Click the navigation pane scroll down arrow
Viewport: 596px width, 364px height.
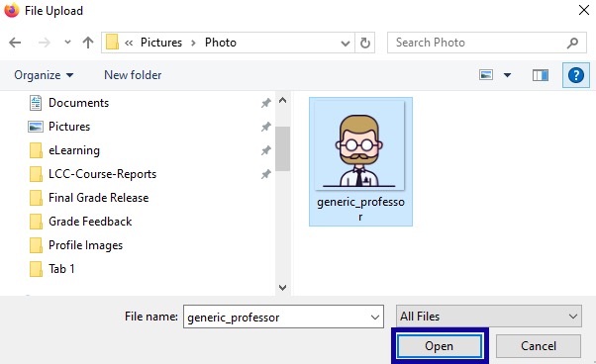coord(282,287)
